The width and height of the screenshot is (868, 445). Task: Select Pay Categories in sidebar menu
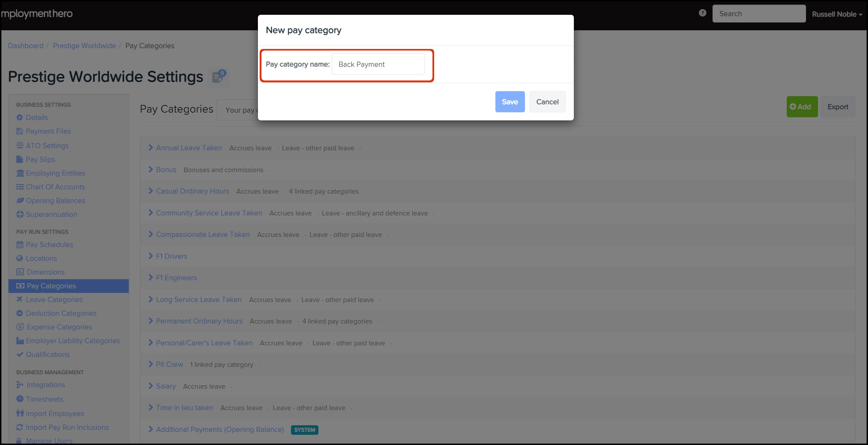coord(51,286)
